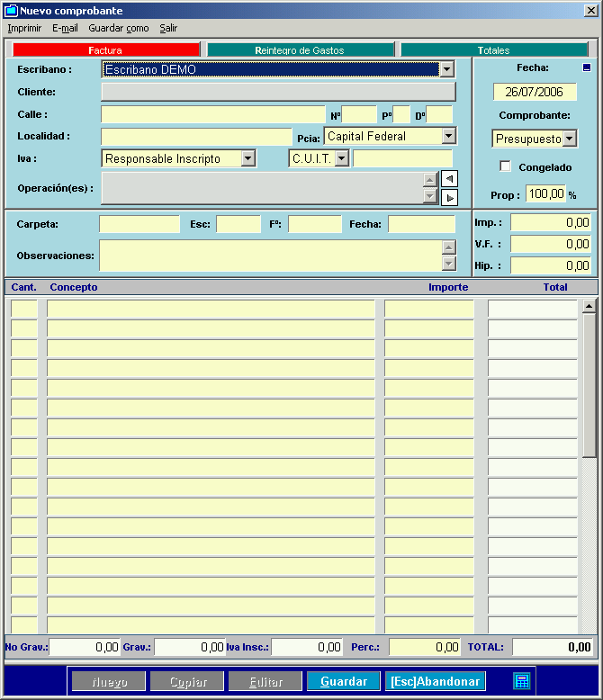Screen dimensions: 603x700
Task: Click the No Grav. amount field
Action: coord(85,647)
